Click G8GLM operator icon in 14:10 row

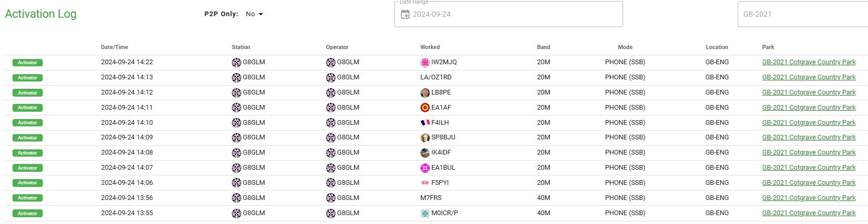click(x=331, y=123)
